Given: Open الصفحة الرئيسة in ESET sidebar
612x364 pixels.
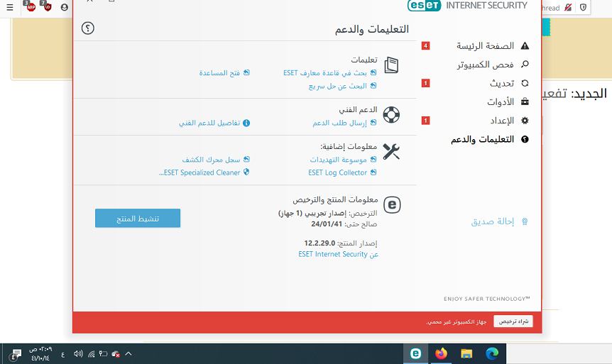Looking at the screenshot, I should (485, 46).
